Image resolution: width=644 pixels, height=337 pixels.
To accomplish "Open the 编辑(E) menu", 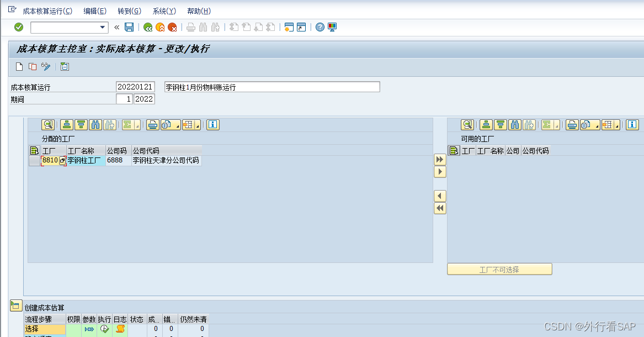I will 95,11.
